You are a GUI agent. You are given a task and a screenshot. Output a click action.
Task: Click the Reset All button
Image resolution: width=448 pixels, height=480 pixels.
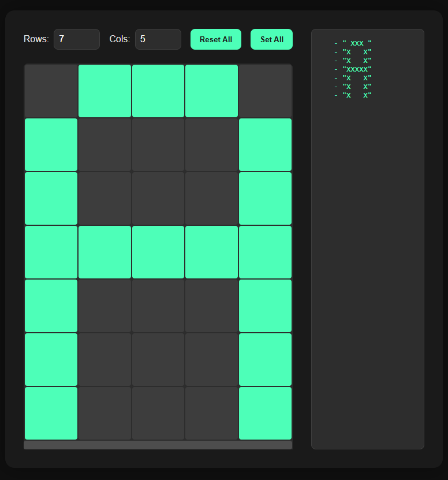216,39
